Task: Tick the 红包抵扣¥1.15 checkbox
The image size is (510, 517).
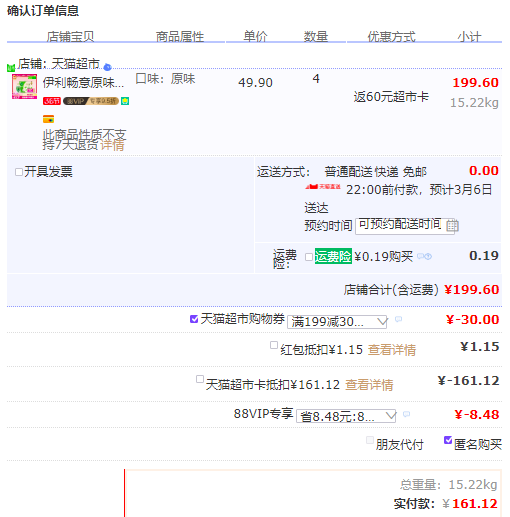Action: click(274, 345)
